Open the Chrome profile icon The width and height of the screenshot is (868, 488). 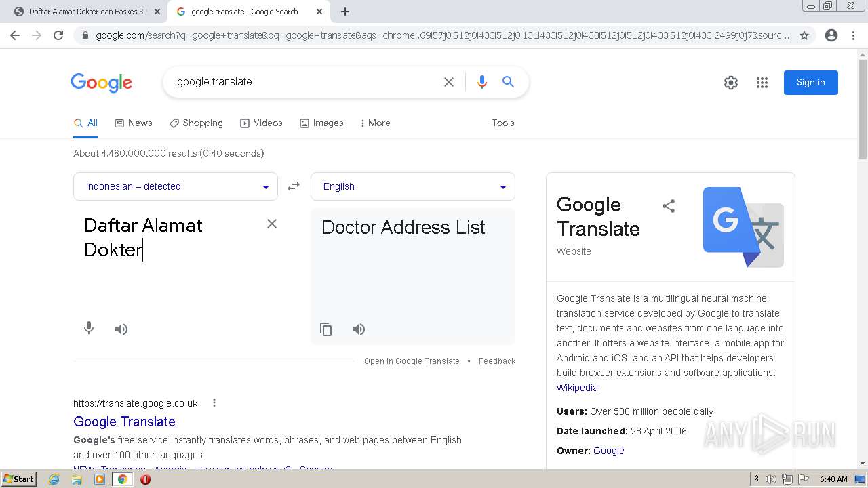point(831,35)
